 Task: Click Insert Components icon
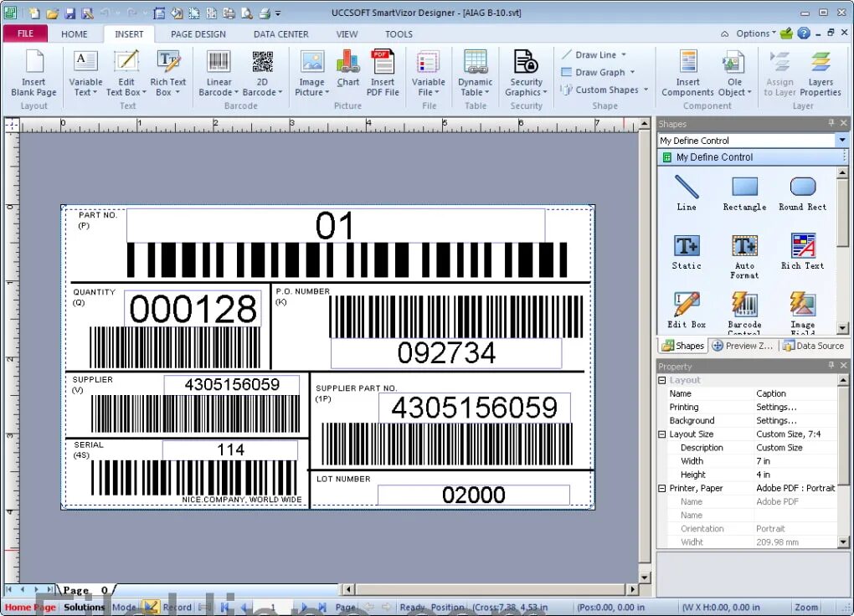coord(687,73)
